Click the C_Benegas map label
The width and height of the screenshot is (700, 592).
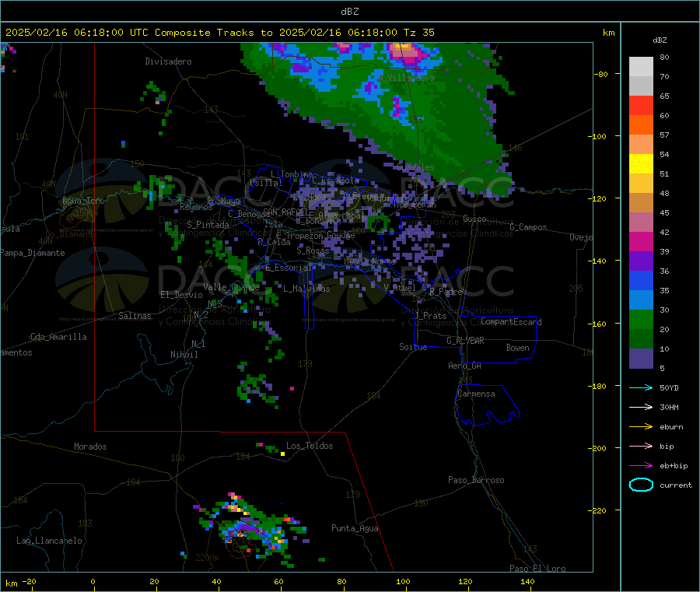[x=249, y=214]
